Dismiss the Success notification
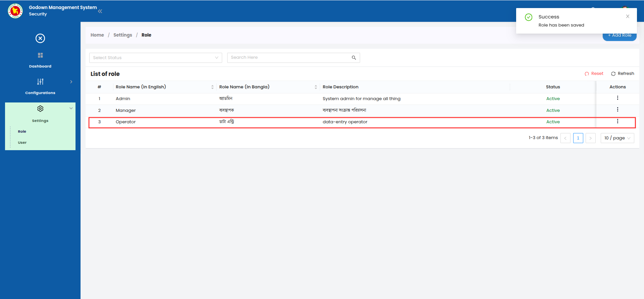This screenshot has height=299, width=644. (627, 16)
